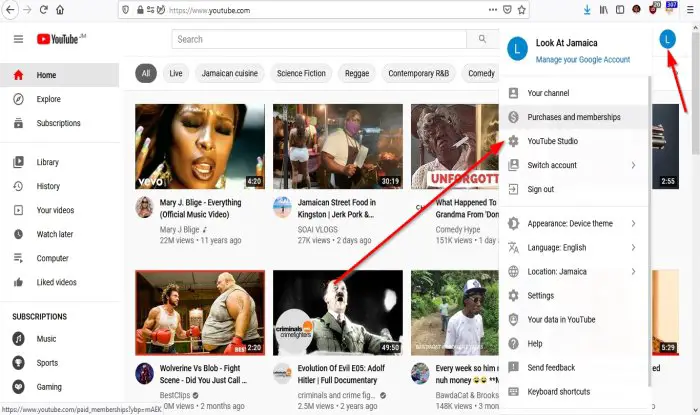Play the Evolution Of Evil thumbnail
700x415 pixels.
coord(338,312)
